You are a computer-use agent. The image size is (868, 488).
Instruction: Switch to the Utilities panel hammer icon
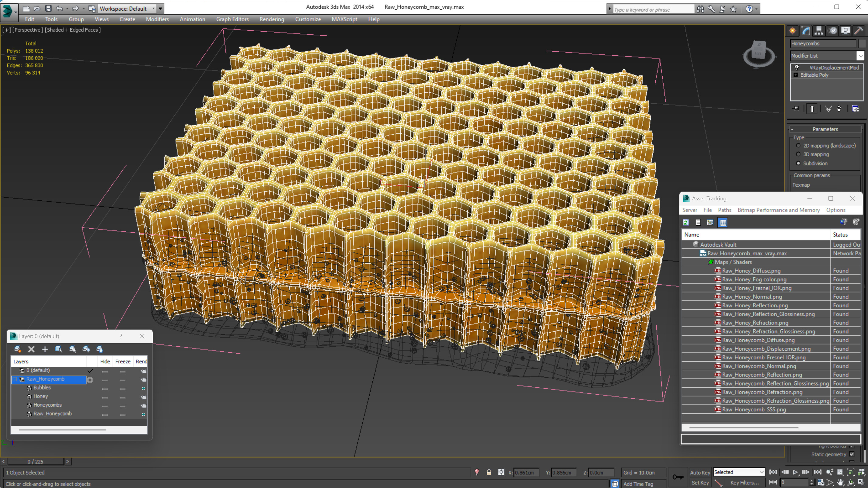coord(859,31)
